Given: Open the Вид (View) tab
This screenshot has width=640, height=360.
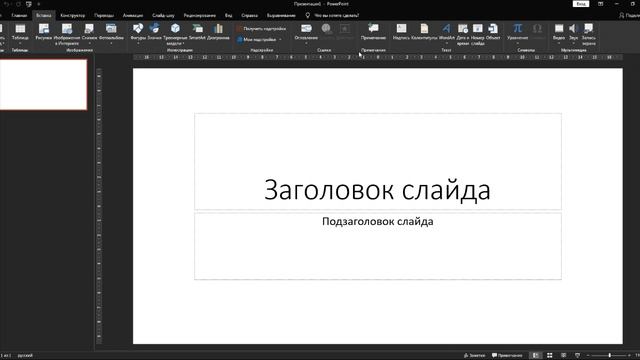Looking at the screenshot, I should click(x=229, y=16).
